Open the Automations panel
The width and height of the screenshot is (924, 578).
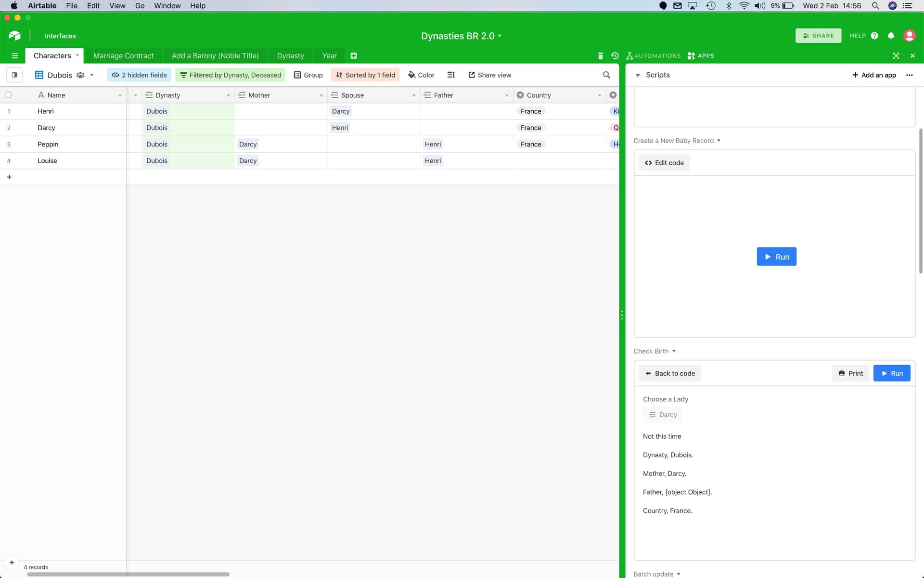tap(653, 56)
